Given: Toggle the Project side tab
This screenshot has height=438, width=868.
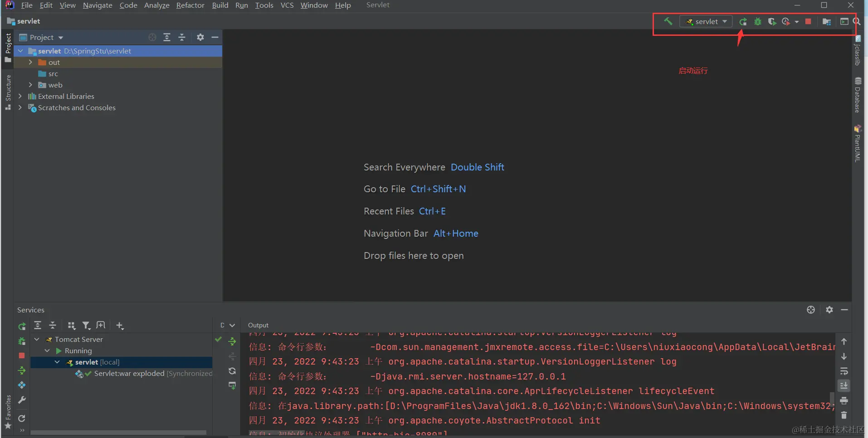Looking at the screenshot, I should (8, 48).
